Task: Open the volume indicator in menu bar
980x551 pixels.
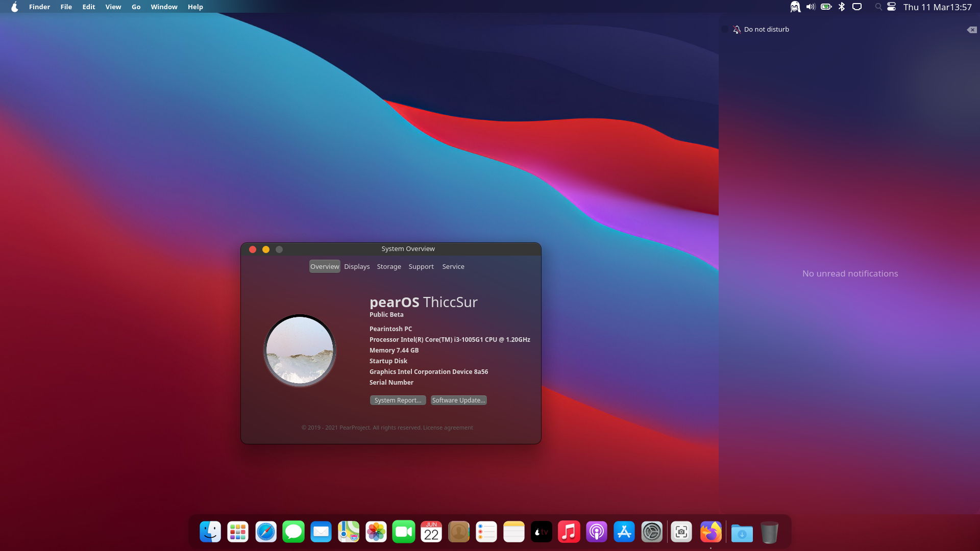Action: tap(811, 7)
